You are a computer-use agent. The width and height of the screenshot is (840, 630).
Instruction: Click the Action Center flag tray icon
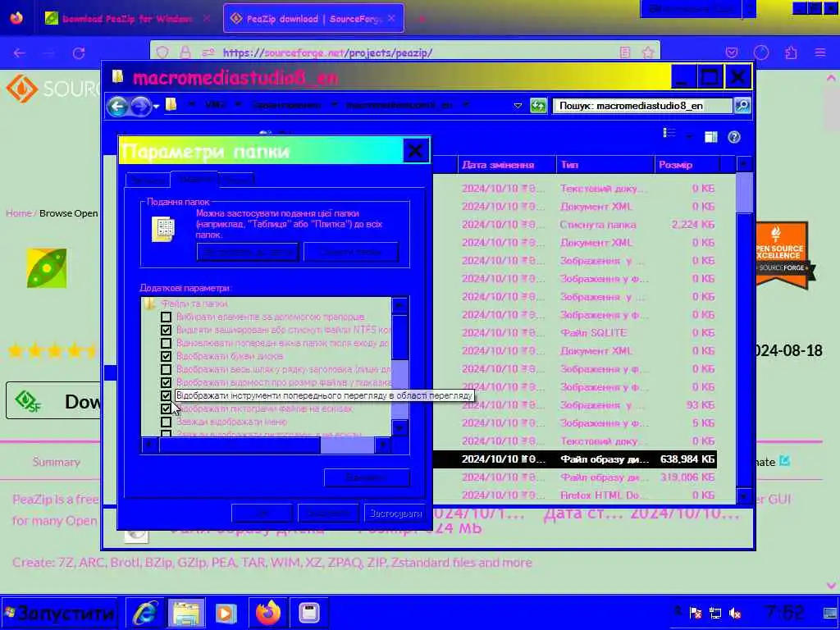(x=696, y=613)
